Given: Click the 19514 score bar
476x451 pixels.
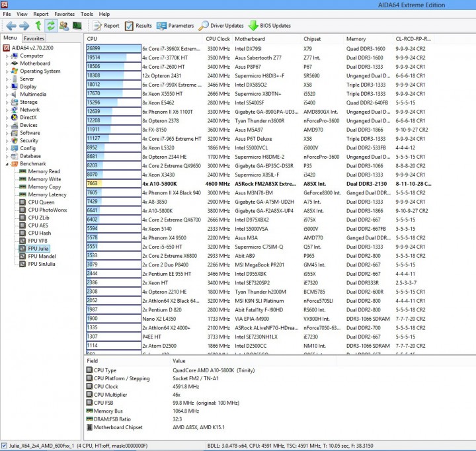Looking at the screenshot, I should click(x=114, y=58).
